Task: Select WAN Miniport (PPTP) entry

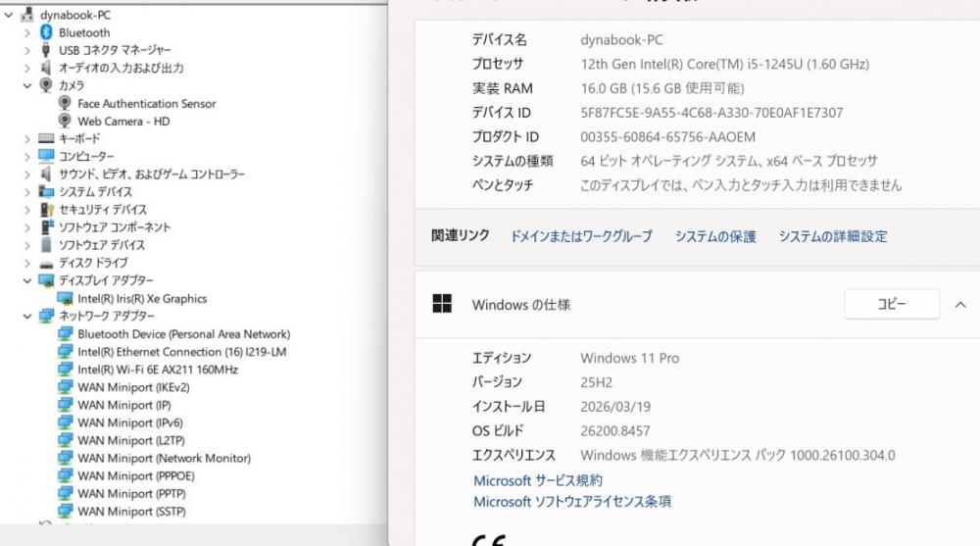Action: [x=132, y=493]
